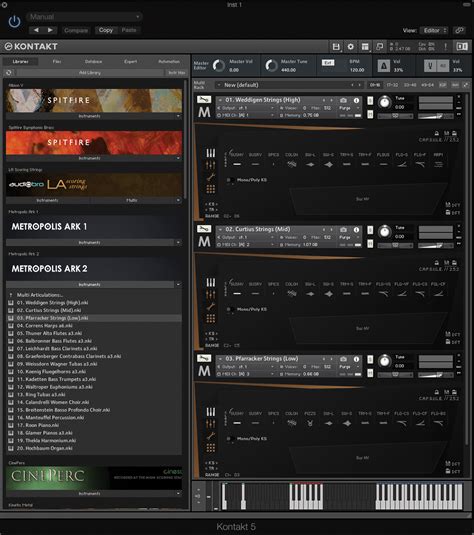Click the Copy preset button
This screenshot has width=474, height=535.
pos(106,30)
